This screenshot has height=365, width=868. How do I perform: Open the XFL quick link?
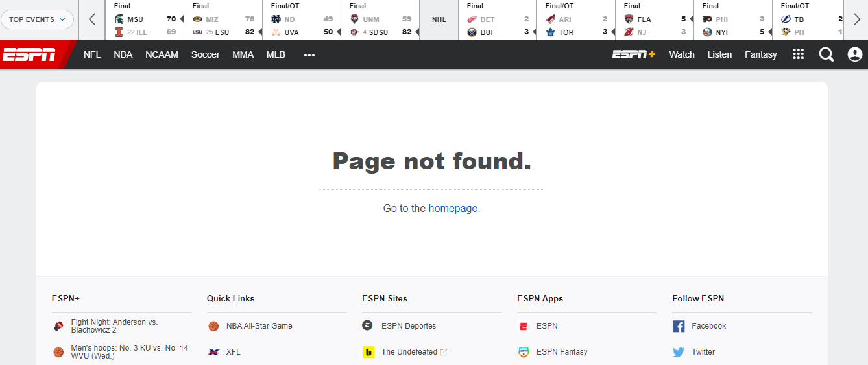pos(234,352)
